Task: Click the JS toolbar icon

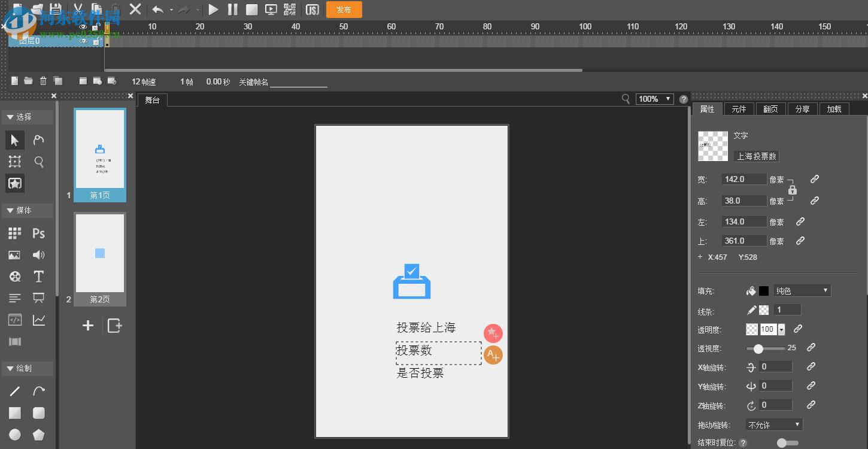Action: coord(311,10)
